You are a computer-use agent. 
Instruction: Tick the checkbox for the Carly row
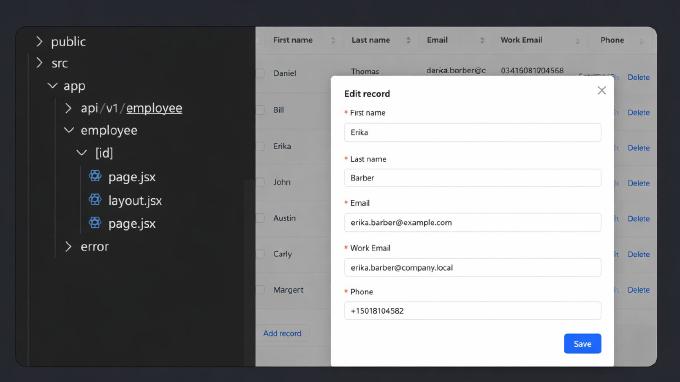260,254
